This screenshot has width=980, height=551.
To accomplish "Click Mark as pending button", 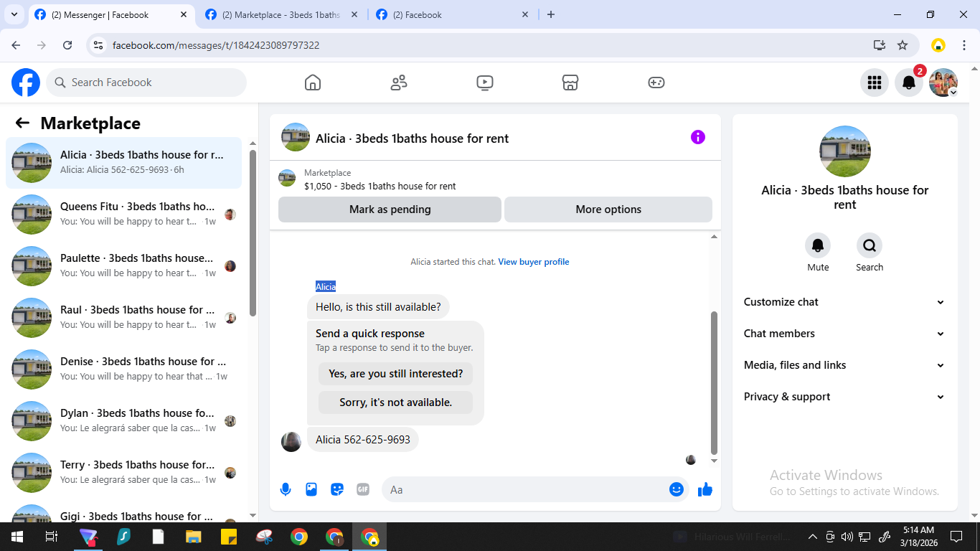I will point(390,209).
